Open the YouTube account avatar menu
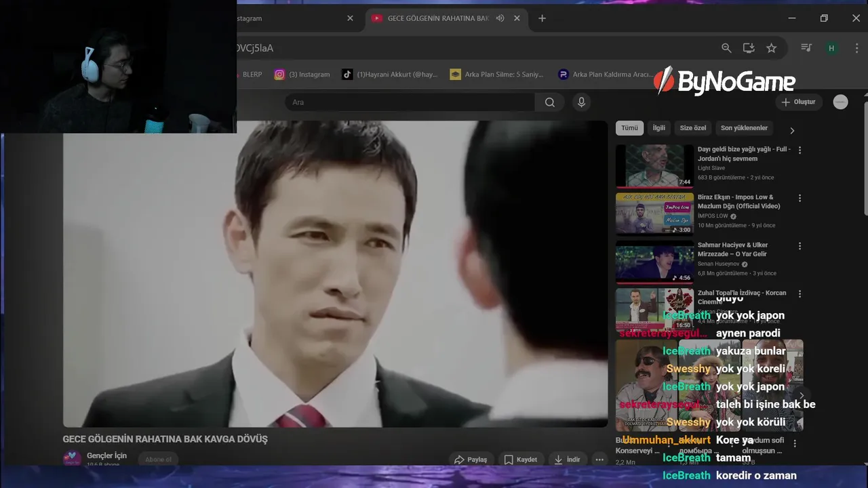Screen dimensions: 868x488 tap(840, 102)
